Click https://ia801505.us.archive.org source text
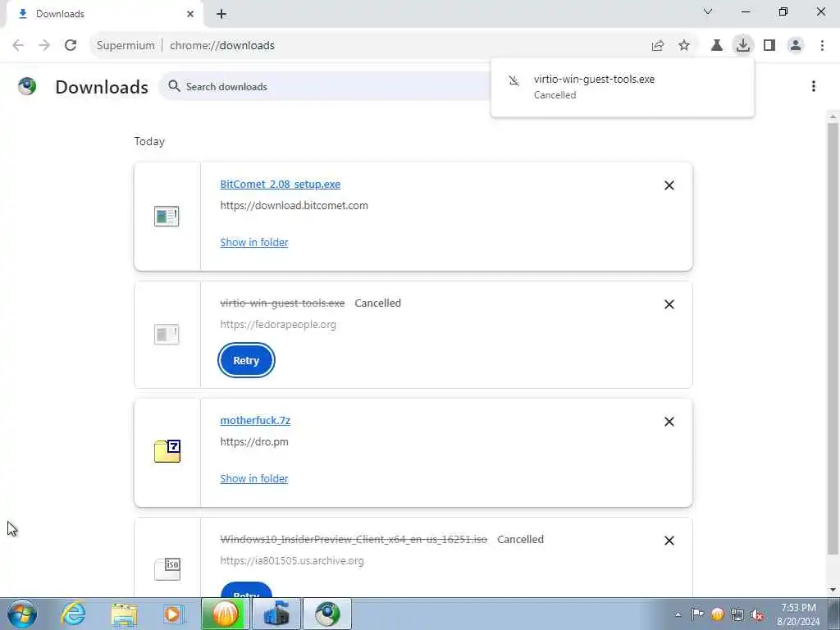Screen dimensions: 840x630 (292, 561)
